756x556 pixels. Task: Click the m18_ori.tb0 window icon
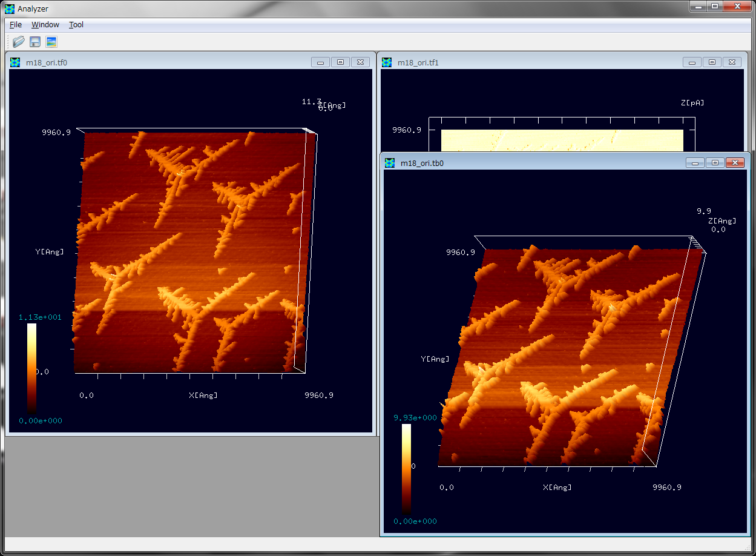pyautogui.click(x=390, y=163)
